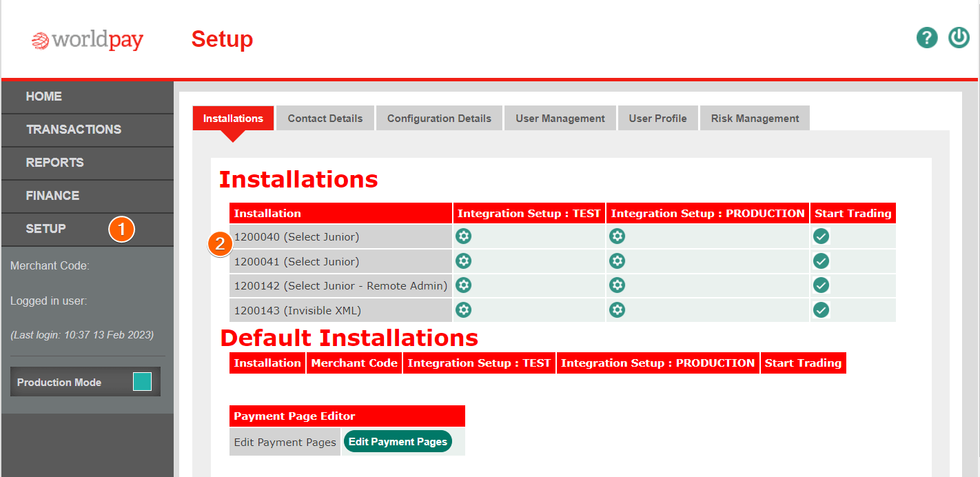Open the Risk Management tab
The image size is (980, 477).
(755, 119)
